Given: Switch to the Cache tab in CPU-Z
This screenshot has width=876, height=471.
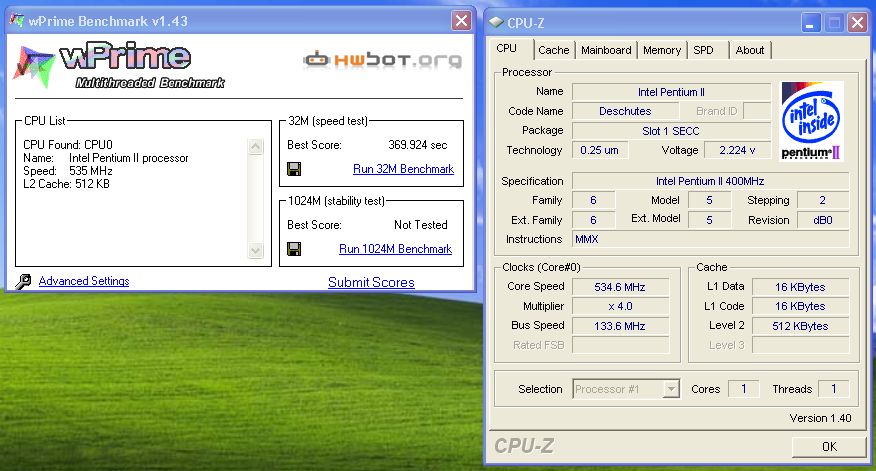Looking at the screenshot, I should coord(554,50).
